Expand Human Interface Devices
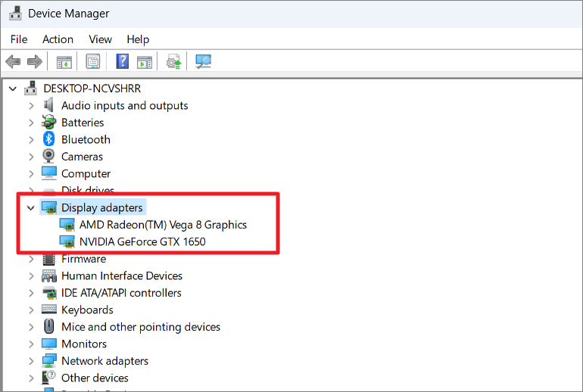583x392 pixels. pyautogui.click(x=31, y=276)
